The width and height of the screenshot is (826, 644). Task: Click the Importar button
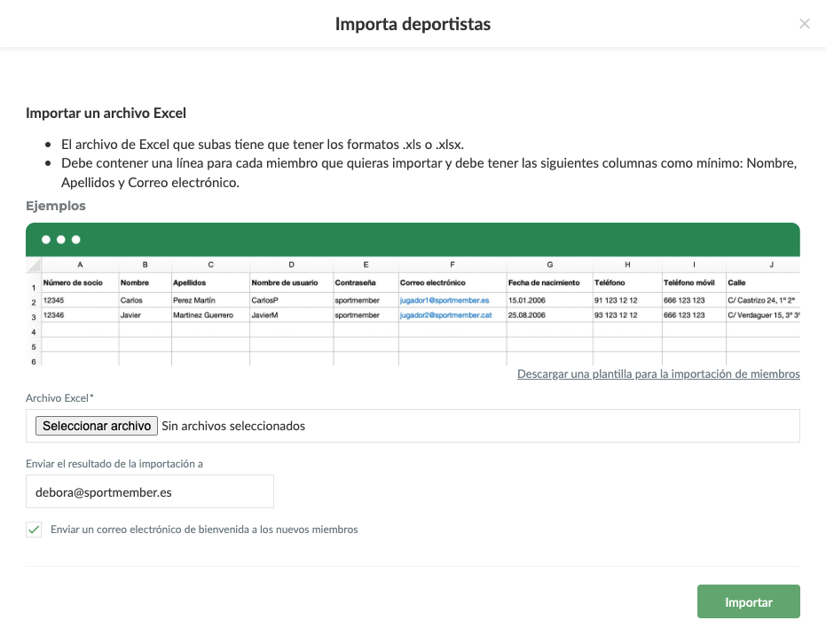pyautogui.click(x=748, y=601)
